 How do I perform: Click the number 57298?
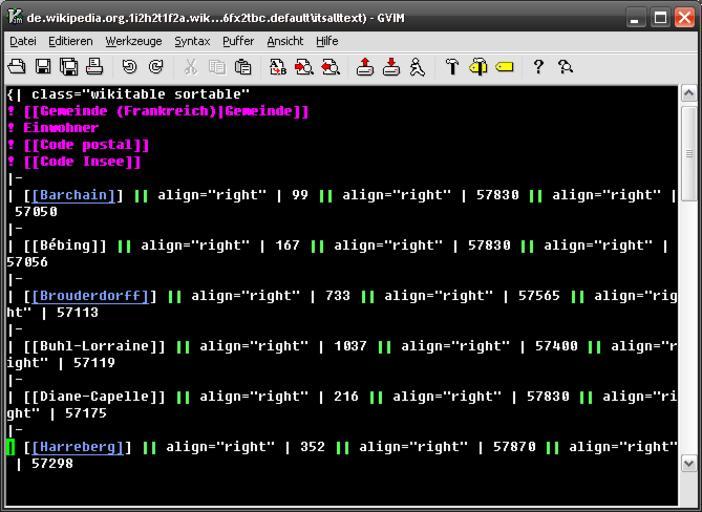pos(52,464)
